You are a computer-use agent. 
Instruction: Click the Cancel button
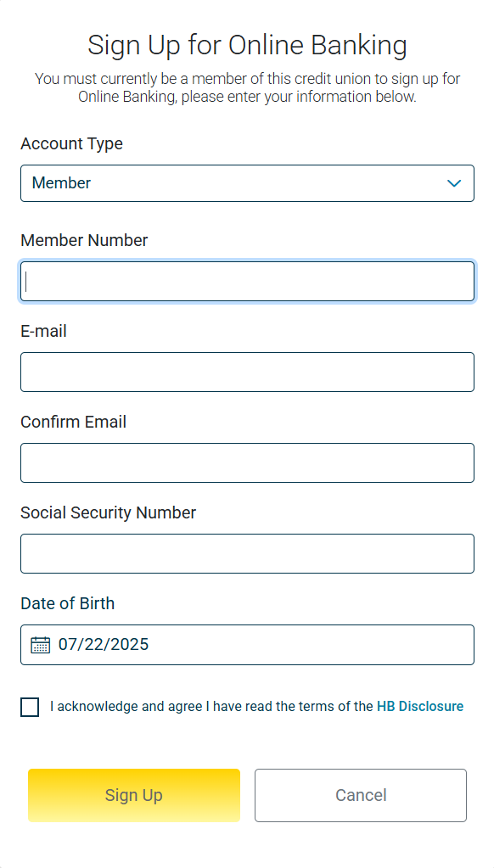tap(361, 796)
